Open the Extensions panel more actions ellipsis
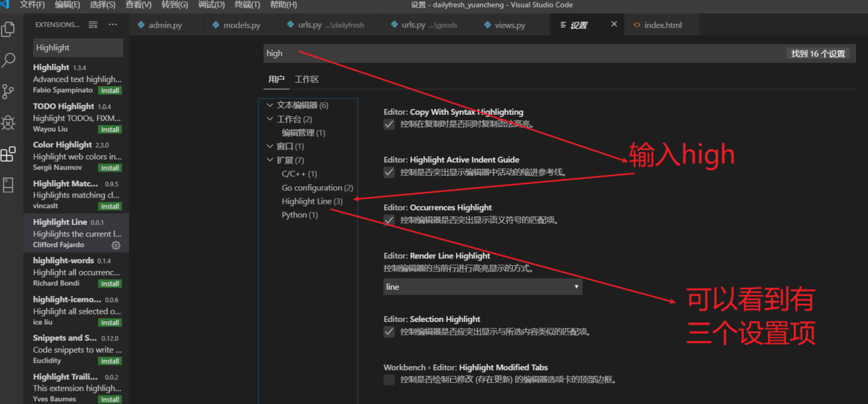Viewport: 868px width, 404px height. point(113,25)
